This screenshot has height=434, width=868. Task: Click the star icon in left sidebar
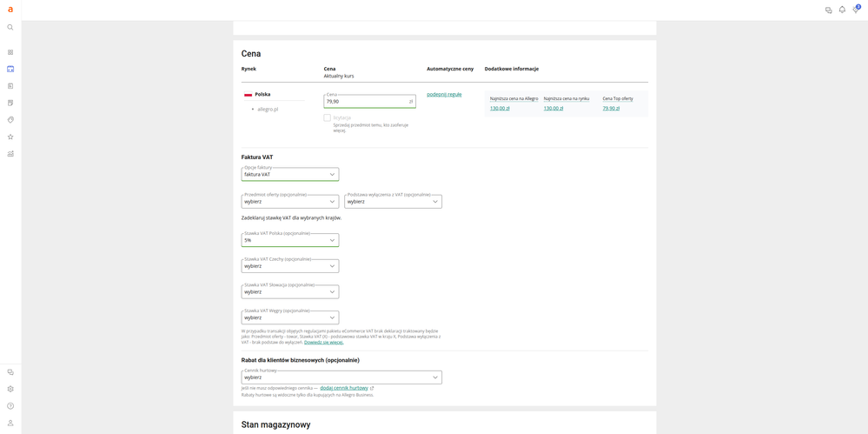tap(10, 137)
